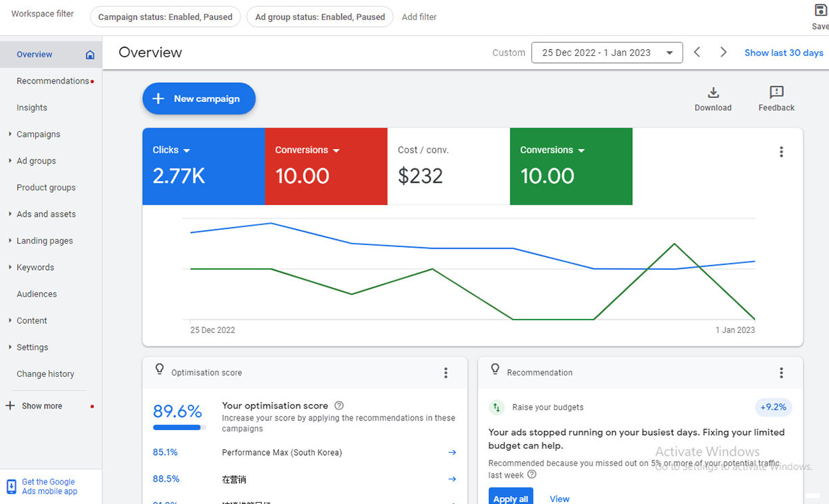Click the Save icon at top right
Viewport: 829px width, 504px height.
(x=820, y=10)
